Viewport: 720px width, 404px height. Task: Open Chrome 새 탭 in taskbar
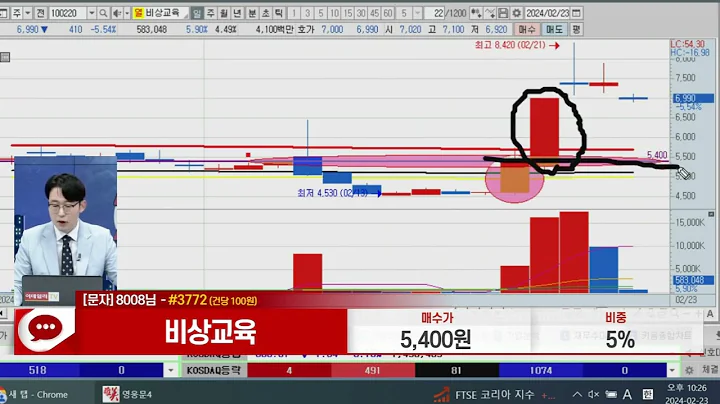(x=34, y=394)
